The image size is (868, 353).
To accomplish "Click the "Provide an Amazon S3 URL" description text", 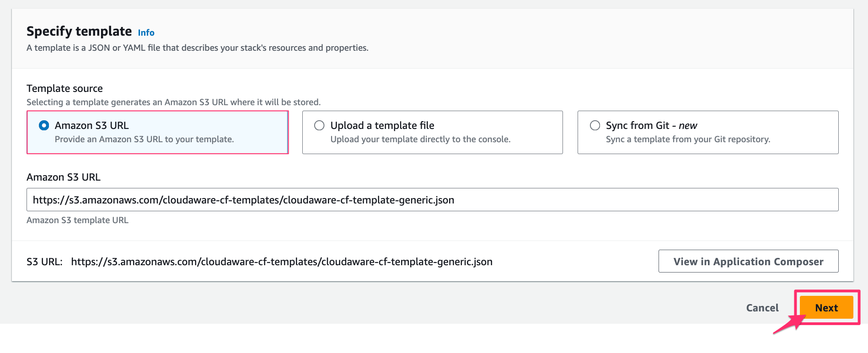I will [144, 139].
